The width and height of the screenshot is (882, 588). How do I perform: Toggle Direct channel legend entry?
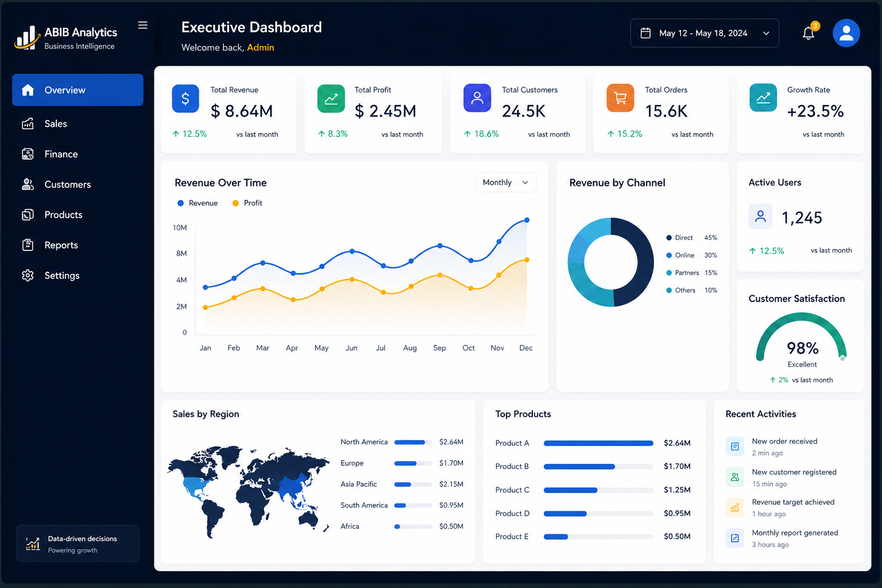click(x=691, y=238)
